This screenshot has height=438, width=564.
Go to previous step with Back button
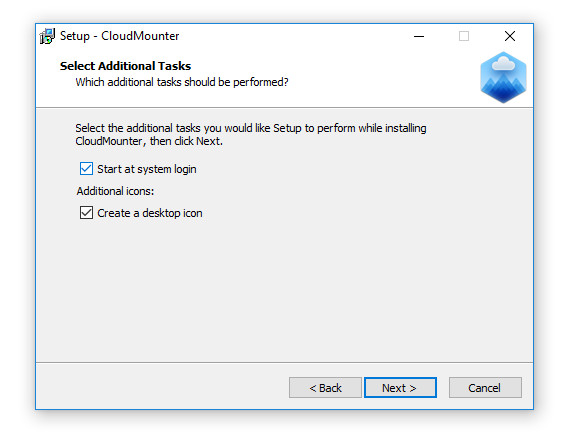(x=325, y=388)
